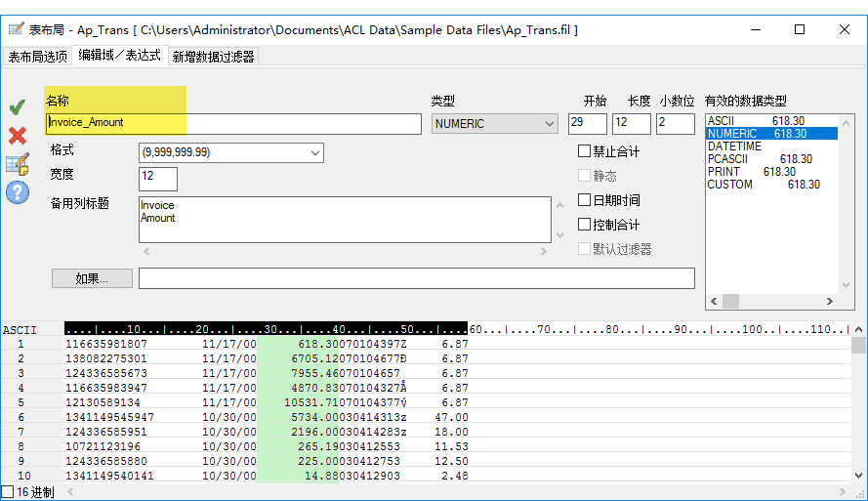The height and width of the screenshot is (501, 868).
Task: Click the 如果... button
Action: coord(92,278)
